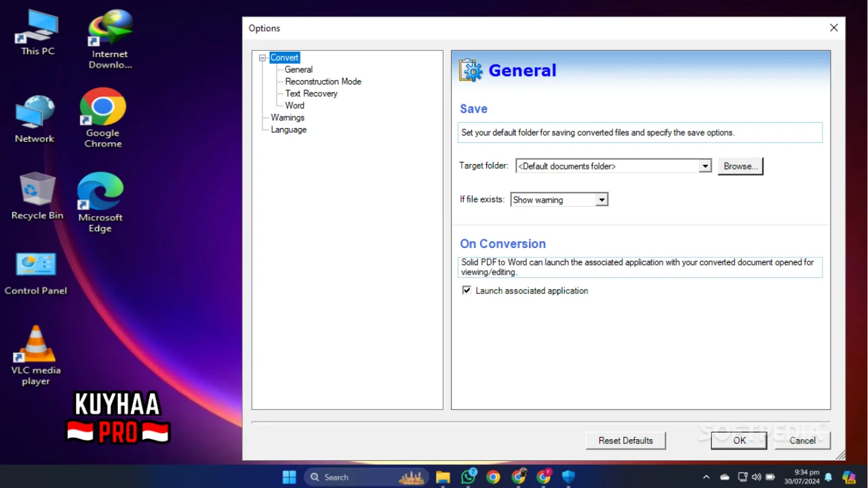Screen dimensions: 868x488
Task: Click Reset Defaults button
Action: (626, 441)
